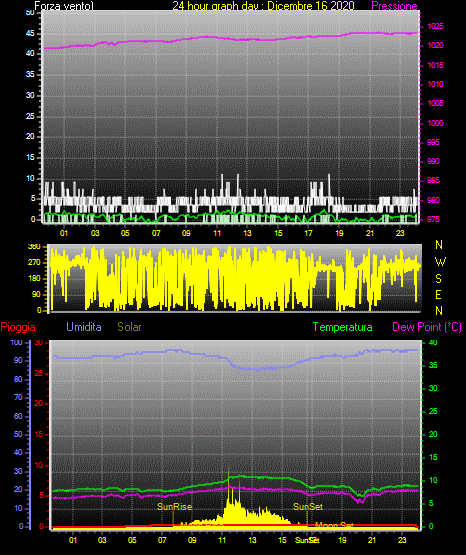466x555 pixels.
Task: Click wind direction axis value "270"
Action: click(x=34, y=263)
